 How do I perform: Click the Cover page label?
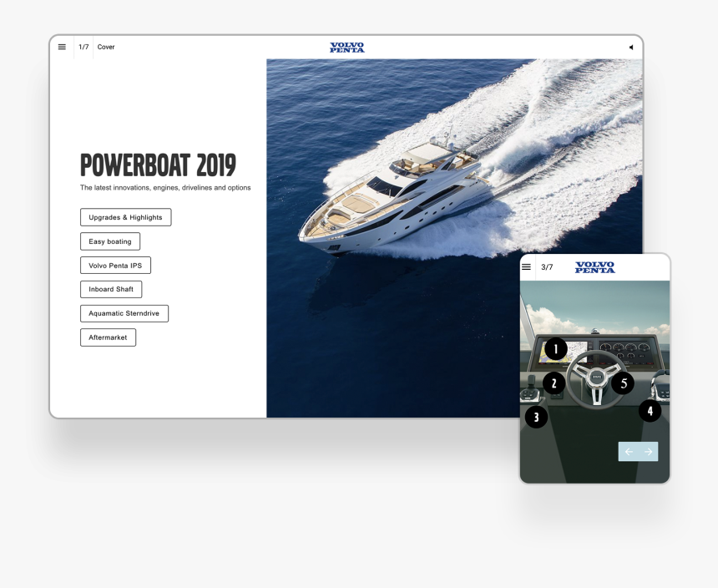tap(106, 47)
